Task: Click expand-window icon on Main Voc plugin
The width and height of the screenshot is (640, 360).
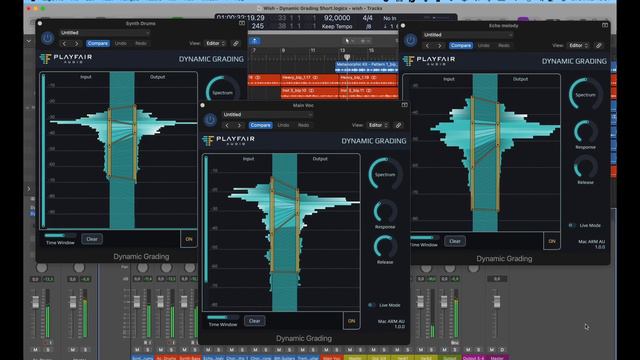Action: point(404,105)
